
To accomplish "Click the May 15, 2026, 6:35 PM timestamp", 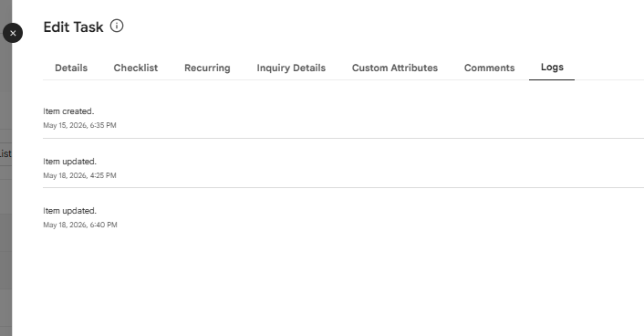I will coord(79,125).
